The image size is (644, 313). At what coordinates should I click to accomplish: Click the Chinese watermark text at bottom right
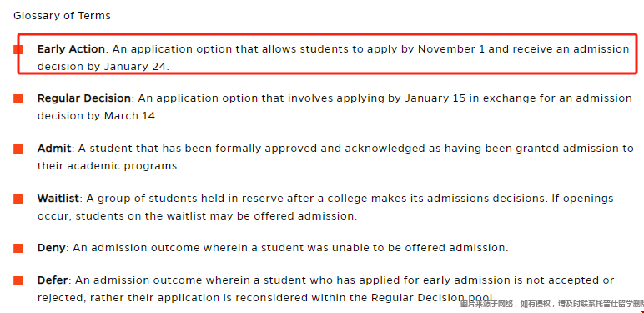551,305
